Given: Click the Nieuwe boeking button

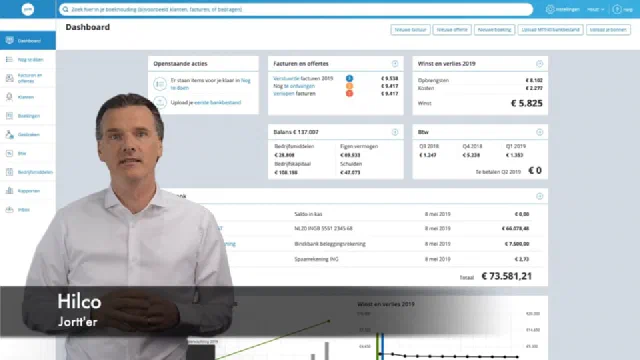Looking at the screenshot, I should coord(494,30).
